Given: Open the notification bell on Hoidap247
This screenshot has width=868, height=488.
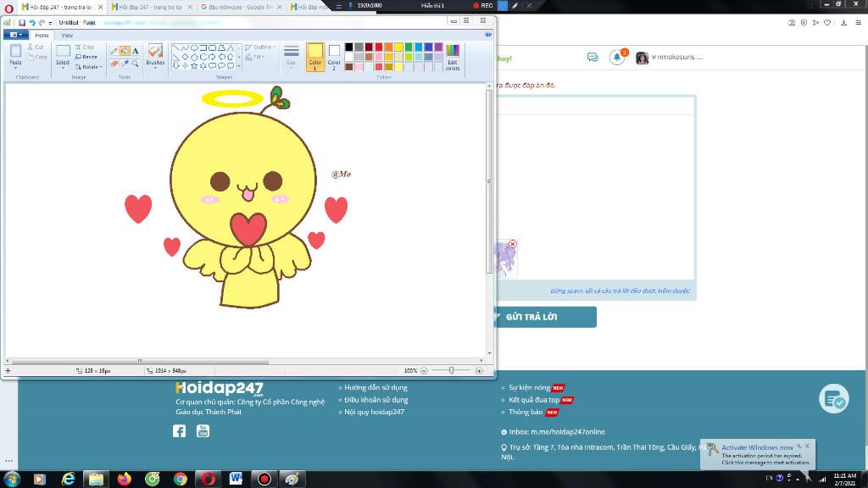Looking at the screenshot, I should [x=617, y=57].
